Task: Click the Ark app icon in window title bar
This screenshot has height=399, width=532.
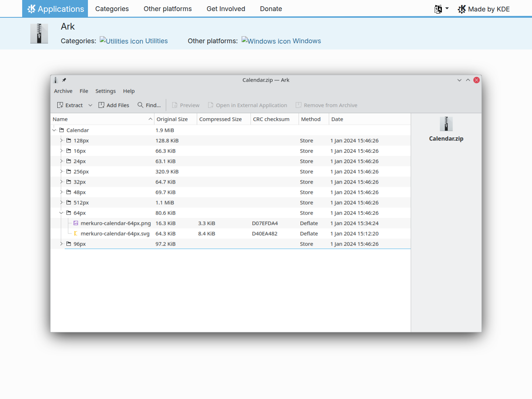Action: 56,80
